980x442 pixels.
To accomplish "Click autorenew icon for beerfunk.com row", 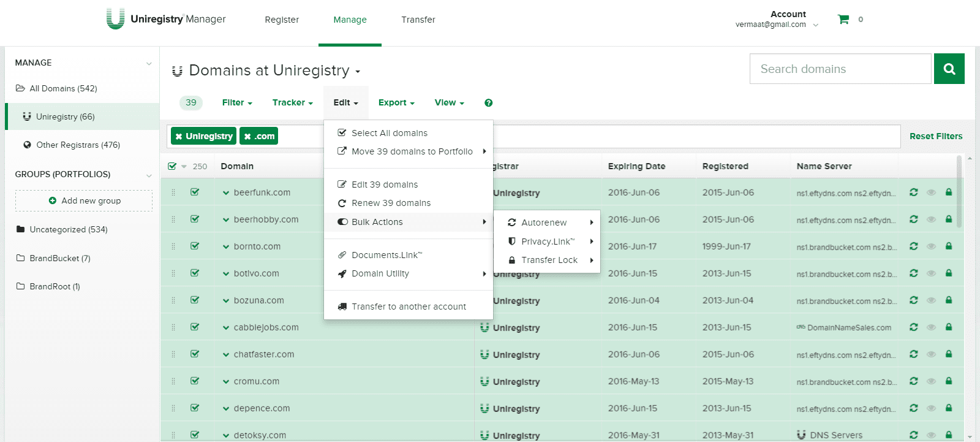I will [x=913, y=192].
